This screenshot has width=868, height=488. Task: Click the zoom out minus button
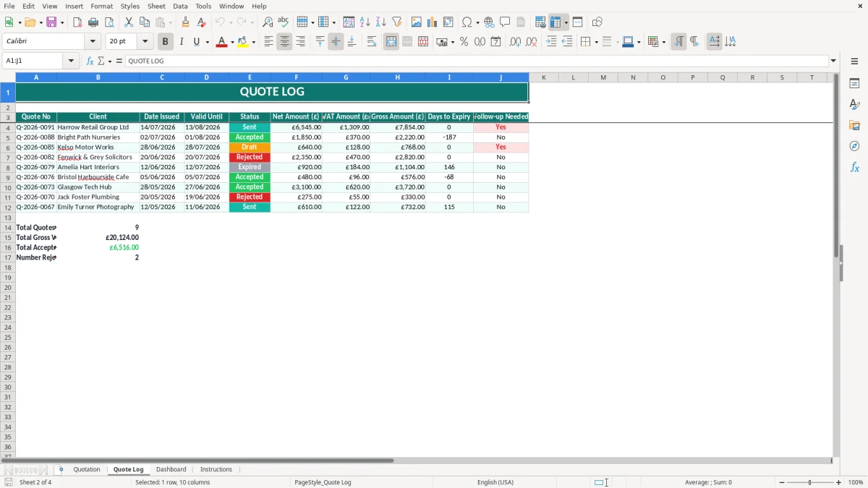pos(782,482)
